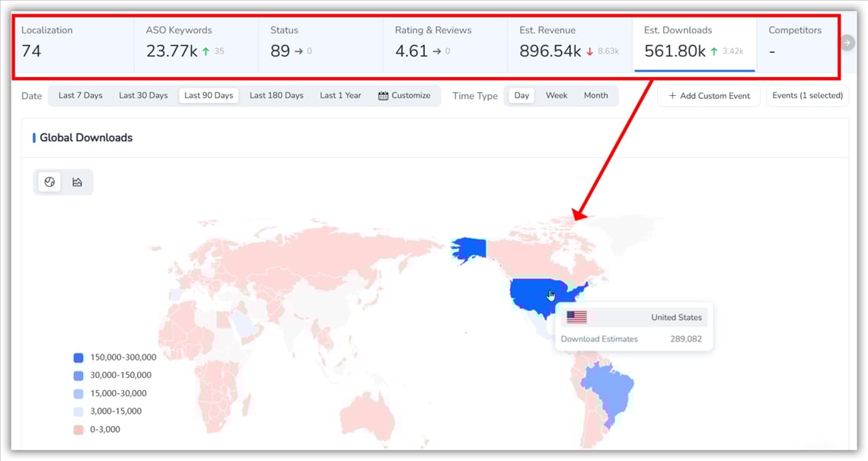
Task: Click the United States flag in the tooltip
Action: point(577,317)
